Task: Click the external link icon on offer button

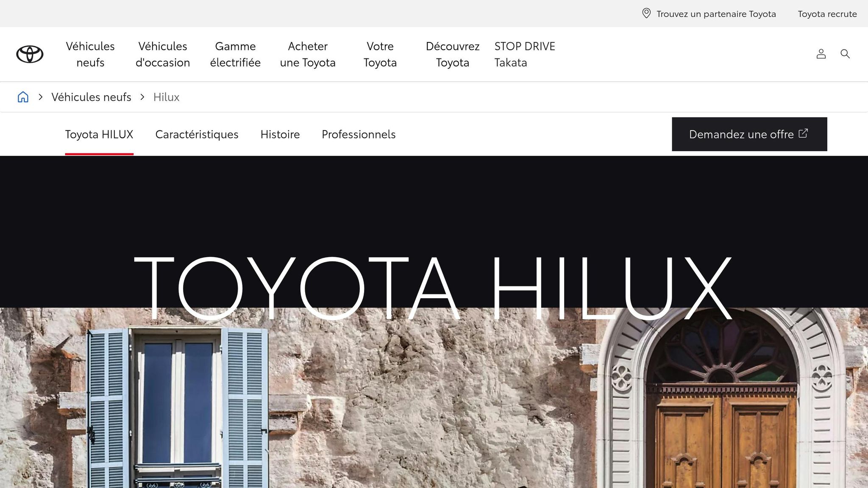Action: pyautogui.click(x=803, y=133)
